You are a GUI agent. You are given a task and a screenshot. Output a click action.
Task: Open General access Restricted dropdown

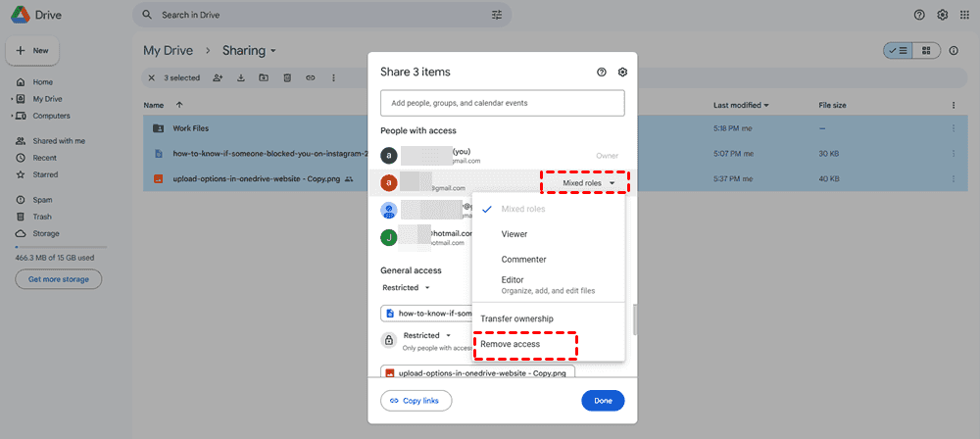406,288
